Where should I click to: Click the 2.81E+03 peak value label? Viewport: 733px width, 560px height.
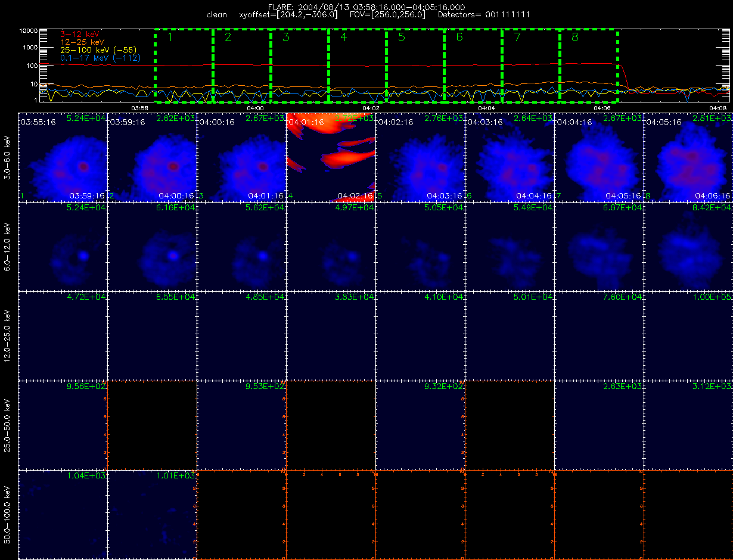pyautogui.click(x=713, y=119)
